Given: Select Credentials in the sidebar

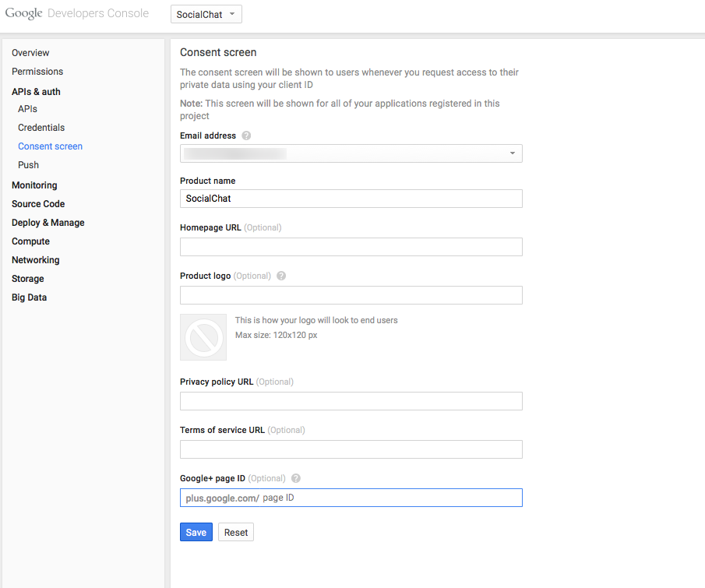Looking at the screenshot, I should [x=41, y=127].
